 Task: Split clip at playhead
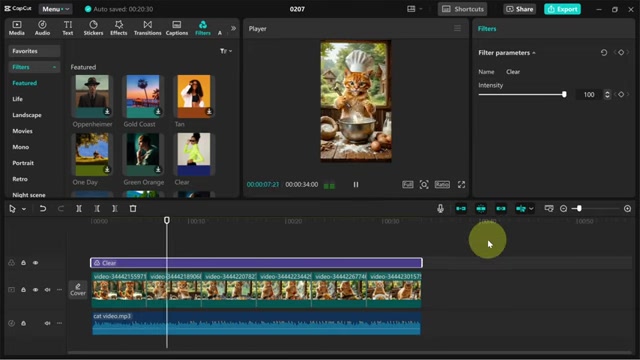pyautogui.click(x=79, y=209)
